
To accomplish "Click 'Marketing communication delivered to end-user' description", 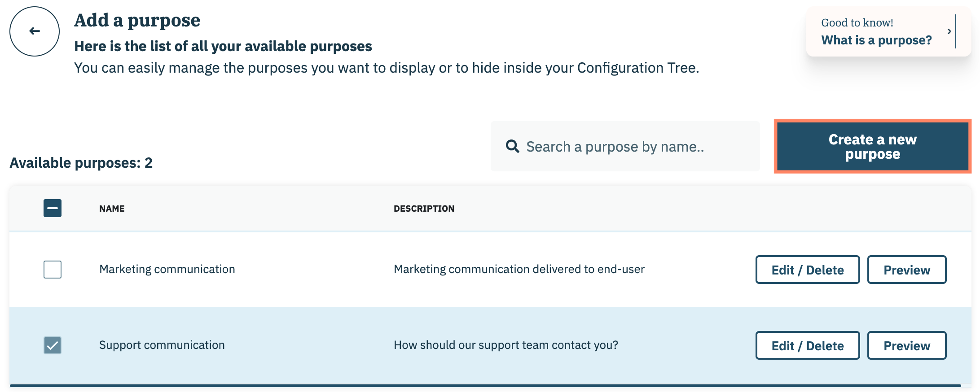I will click(519, 269).
